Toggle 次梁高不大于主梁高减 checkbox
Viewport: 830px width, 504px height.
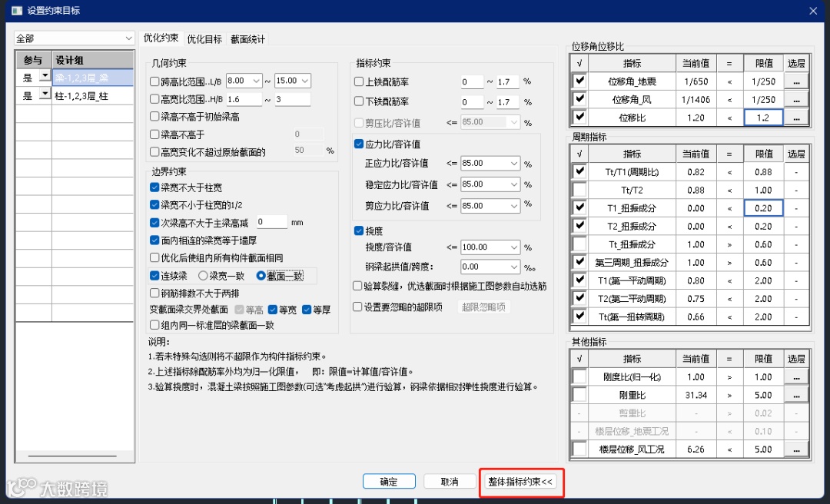(x=154, y=223)
